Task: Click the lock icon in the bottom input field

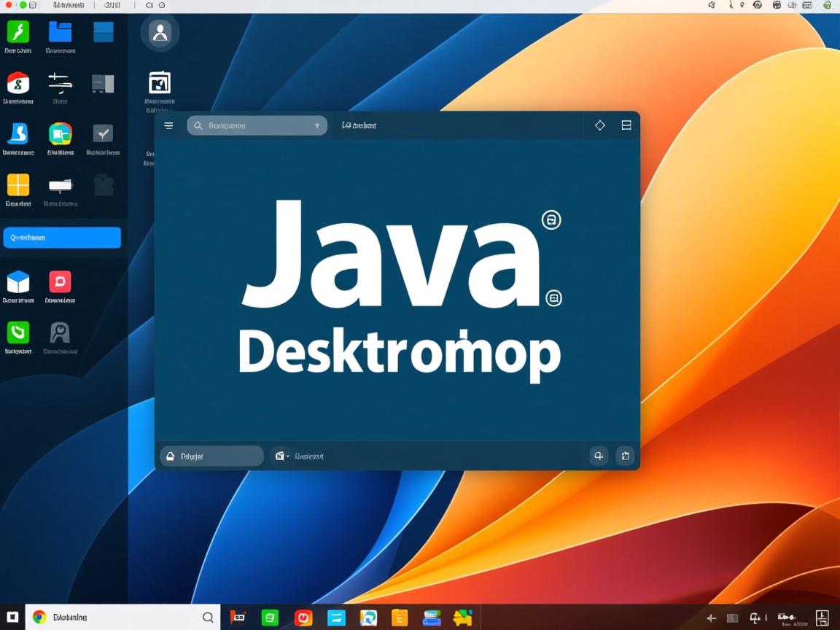Action: coord(169,456)
